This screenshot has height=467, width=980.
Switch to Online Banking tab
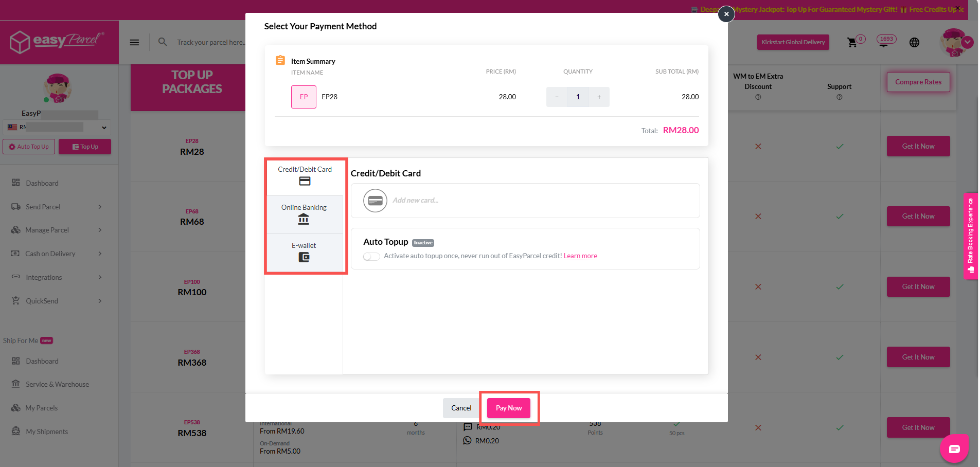(x=304, y=214)
